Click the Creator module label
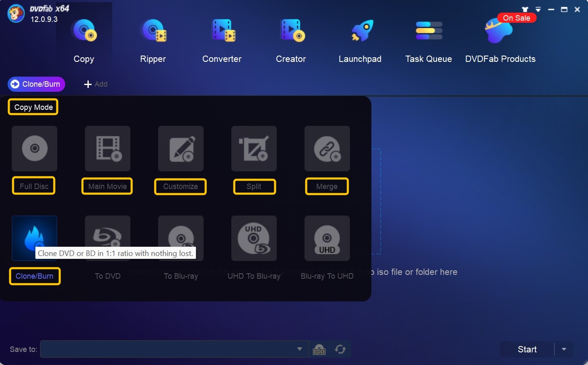This screenshot has height=365, width=588. click(291, 59)
